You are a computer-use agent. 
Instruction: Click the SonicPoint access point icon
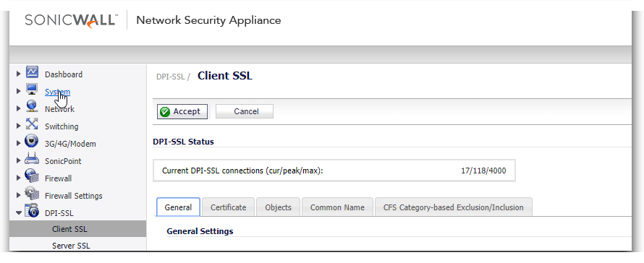coord(32,159)
